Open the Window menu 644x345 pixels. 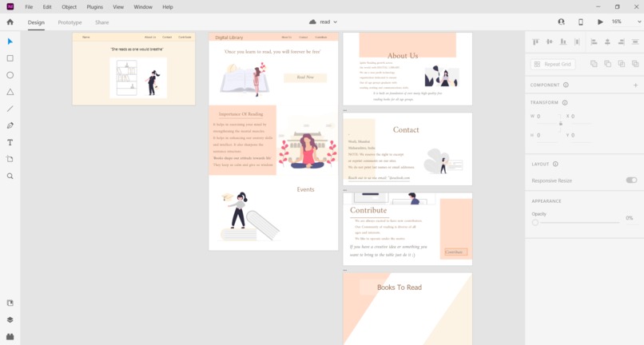click(x=143, y=7)
